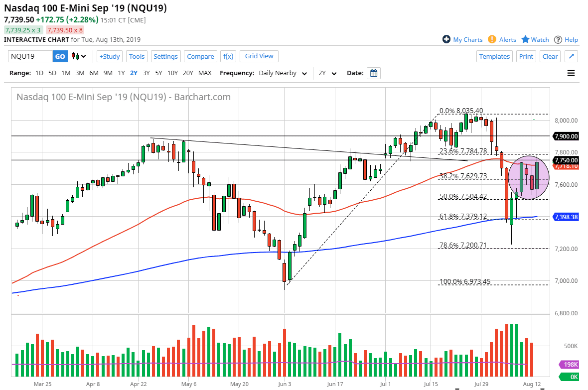Expand chart using the arrow icon
Viewport: 588px width, 390px height.
[x=571, y=56]
